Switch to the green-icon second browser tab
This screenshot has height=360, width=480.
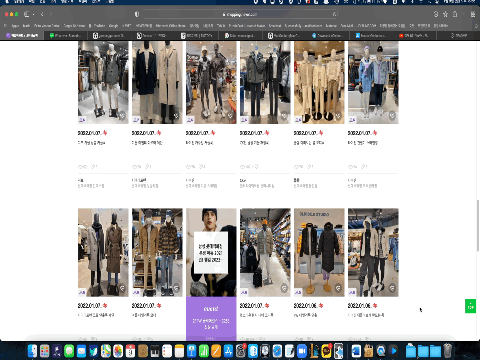(66, 35)
